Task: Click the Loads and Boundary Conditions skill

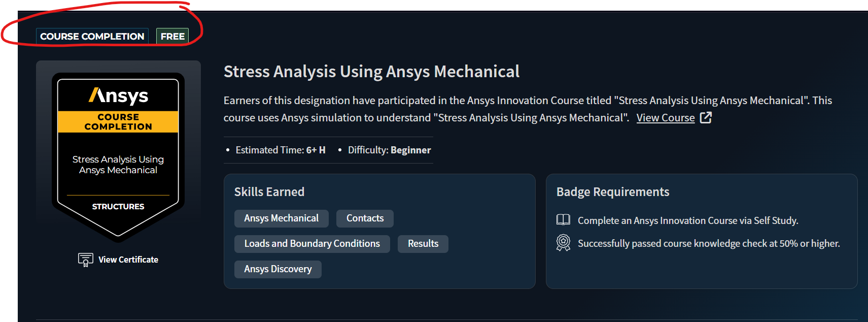Action: [312, 244]
